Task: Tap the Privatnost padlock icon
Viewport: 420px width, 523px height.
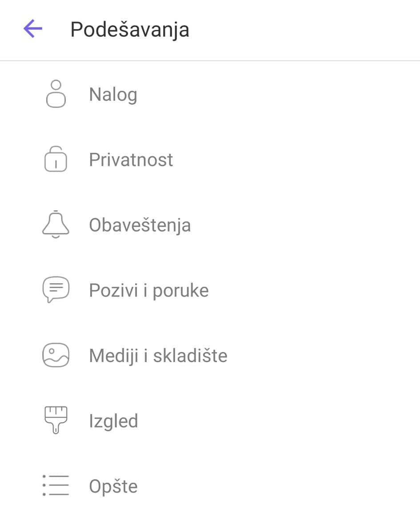Action: (x=56, y=159)
